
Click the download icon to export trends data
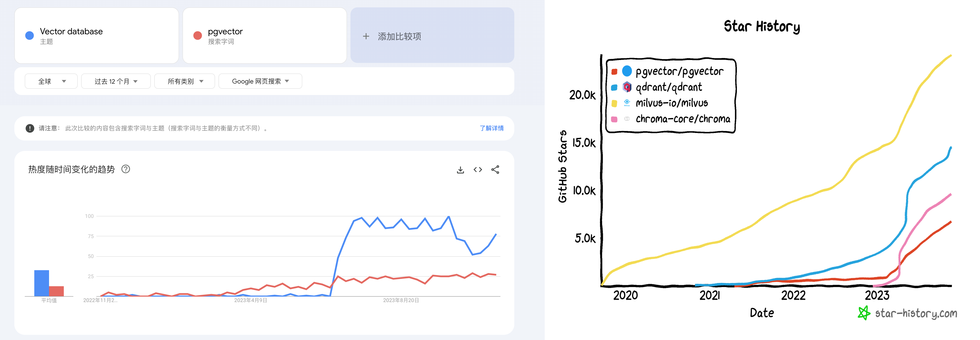pyautogui.click(x=460, y=170)
